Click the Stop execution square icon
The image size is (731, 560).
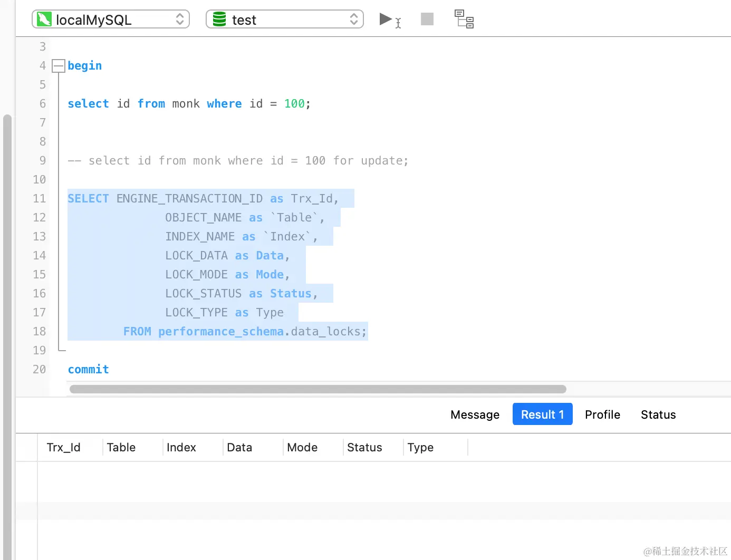427,20
